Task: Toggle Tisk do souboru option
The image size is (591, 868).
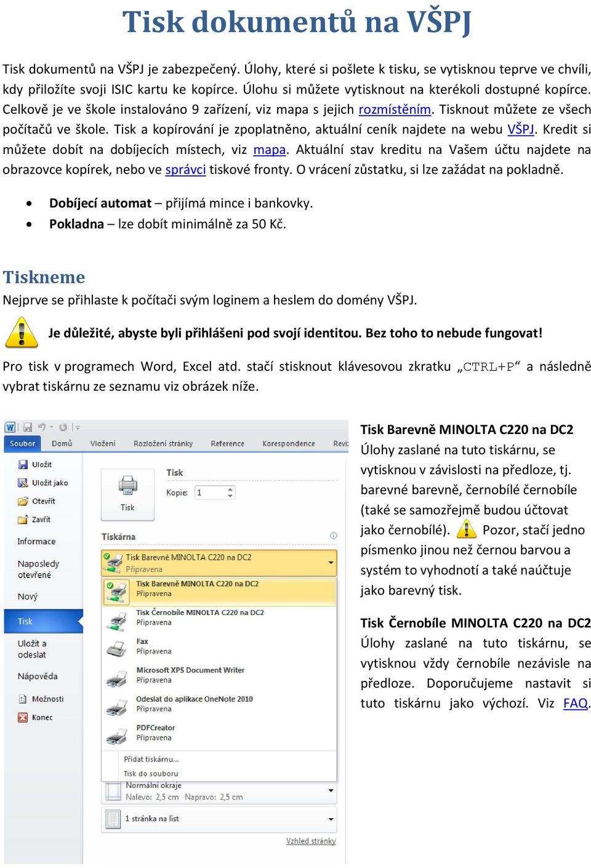Action: click(151, 774)
